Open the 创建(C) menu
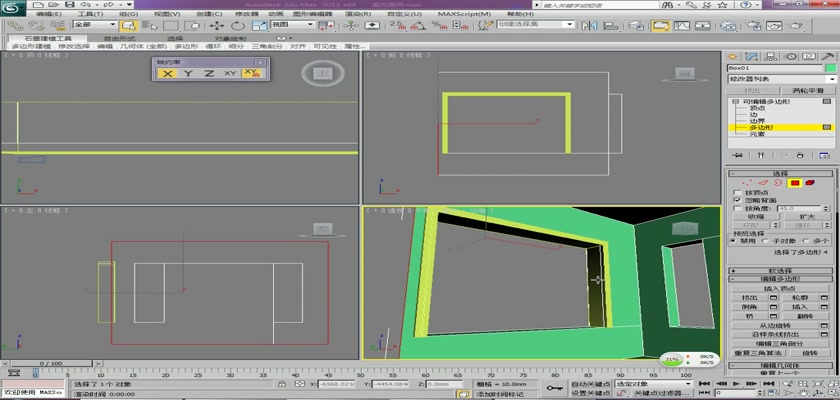Screen dimensions: 840x400 coord(209,14)
